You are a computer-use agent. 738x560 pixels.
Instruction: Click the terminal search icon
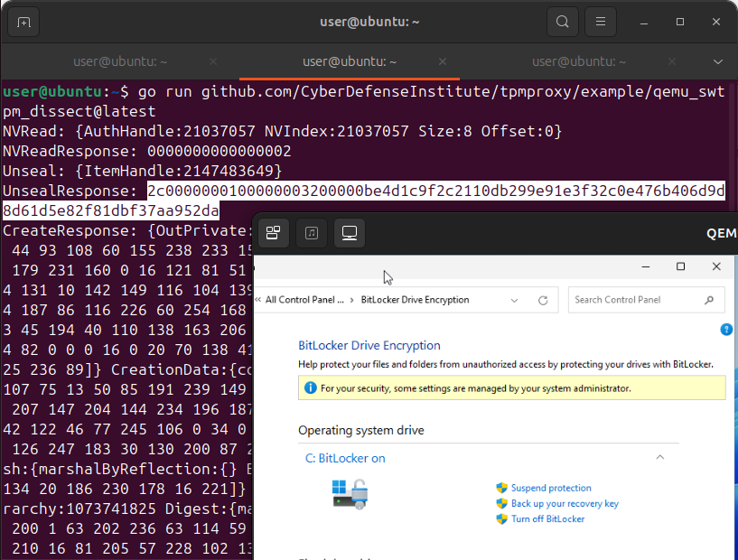pyautogui.click(x=563, y=22)
